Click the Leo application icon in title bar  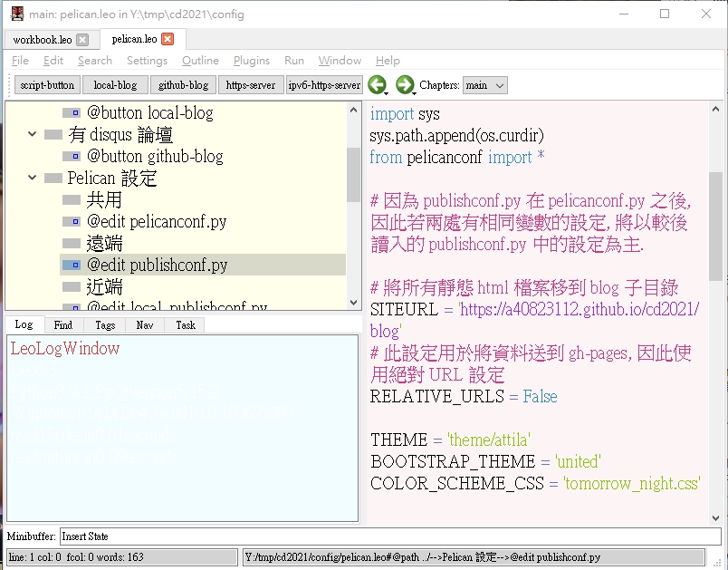tap(17, 14)
